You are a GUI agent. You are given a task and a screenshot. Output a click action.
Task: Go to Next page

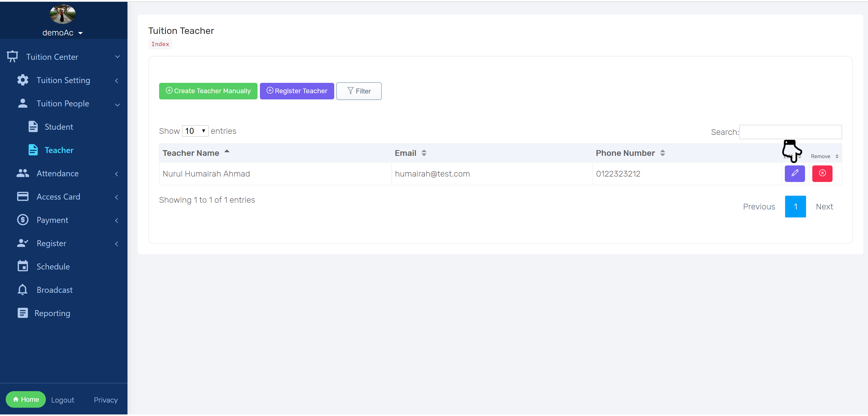tap(824, 207)
